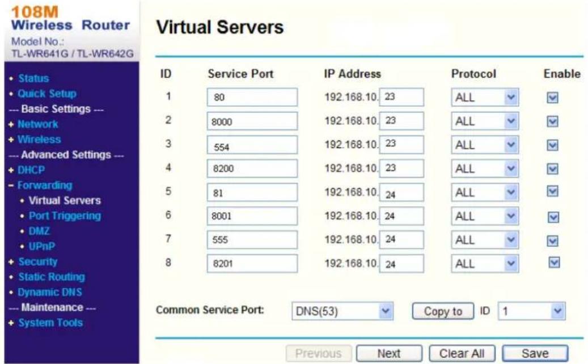Click the Clear All button
588x364 pixels.
pyautogui.click(x=462, y=353)
